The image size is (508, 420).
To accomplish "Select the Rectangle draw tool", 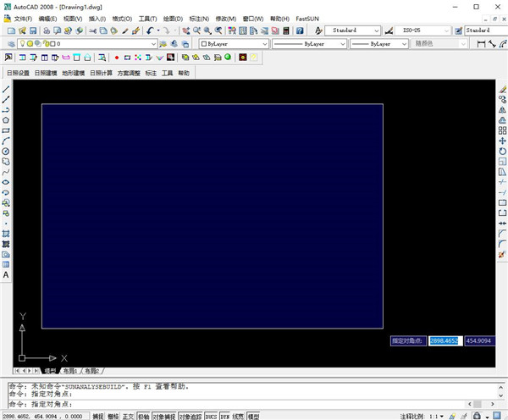I will pyautogui.click(x=6, y=130).
